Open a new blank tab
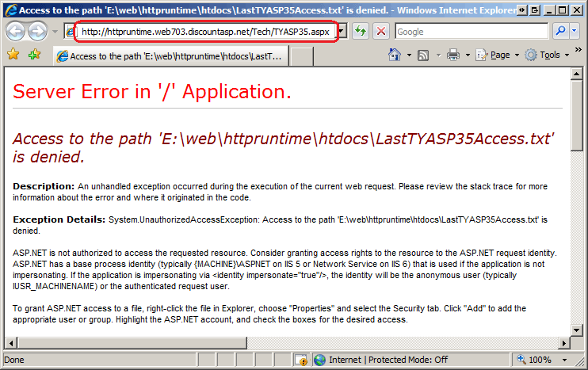Screen dimensions: 588x370 coord(302,56)
